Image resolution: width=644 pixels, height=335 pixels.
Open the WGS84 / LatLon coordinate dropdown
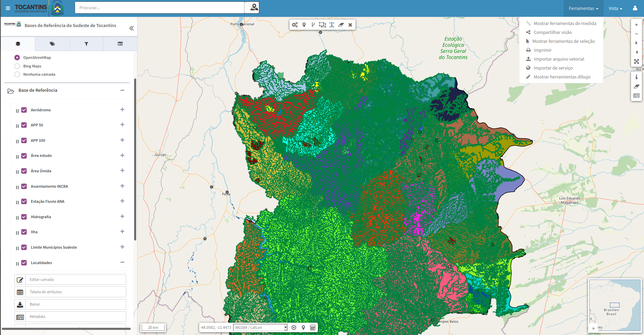click(260, 327)
